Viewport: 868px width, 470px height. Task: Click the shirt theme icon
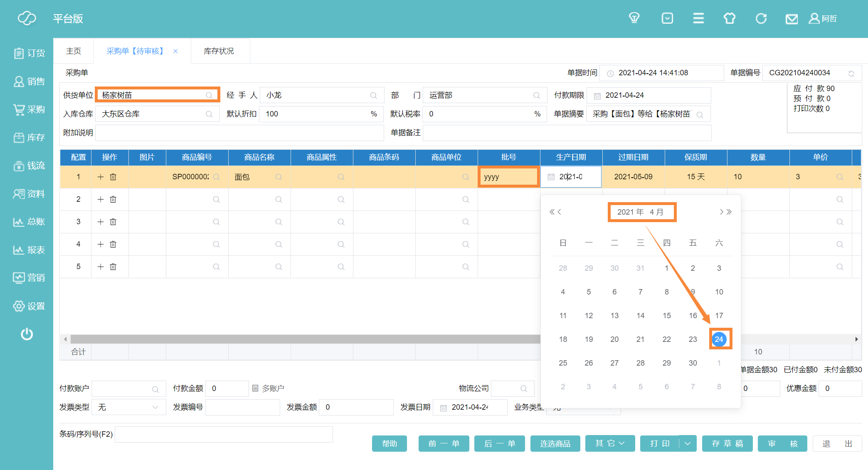click(730, 18)
